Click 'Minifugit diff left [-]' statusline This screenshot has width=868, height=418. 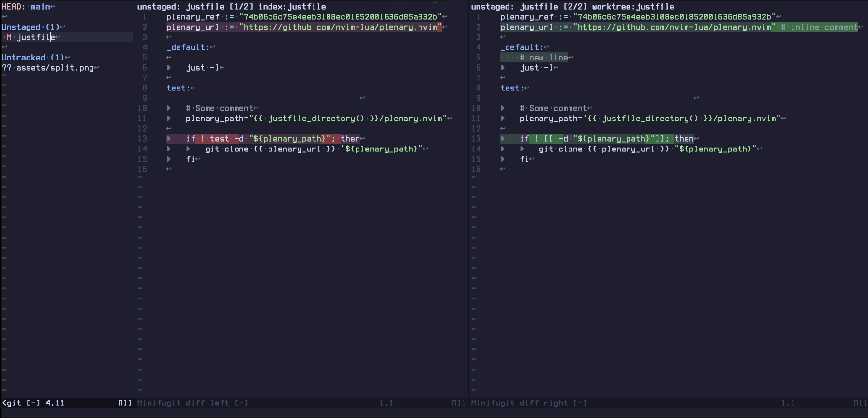[193, 403]
